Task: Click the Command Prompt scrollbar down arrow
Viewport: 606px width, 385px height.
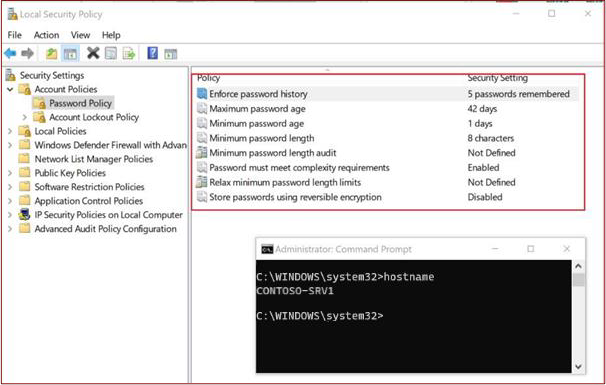Action: (578, 366)
